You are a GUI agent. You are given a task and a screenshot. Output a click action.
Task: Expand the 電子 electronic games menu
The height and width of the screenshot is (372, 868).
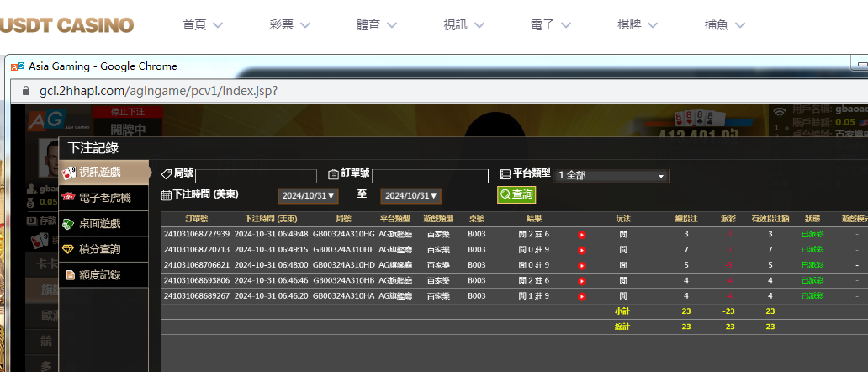(552, 24)
